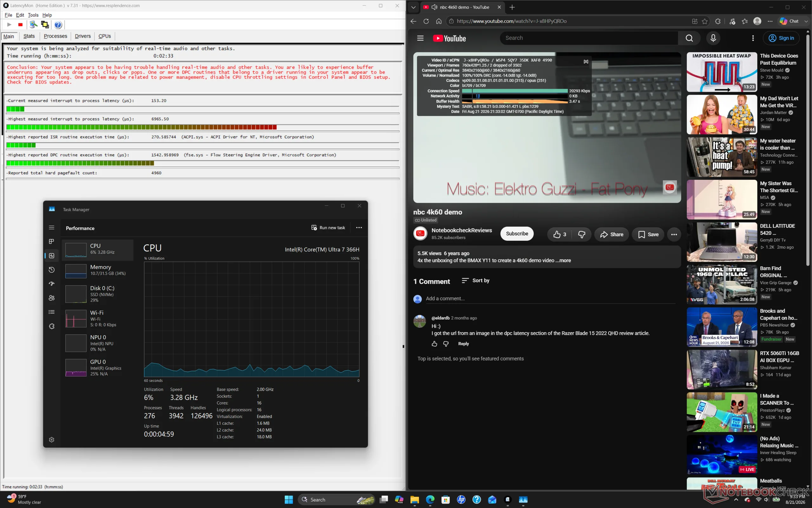Open the Sort by comments dropdown
The width and height of the screenshot is (812, 508).
tap(475, 281)
